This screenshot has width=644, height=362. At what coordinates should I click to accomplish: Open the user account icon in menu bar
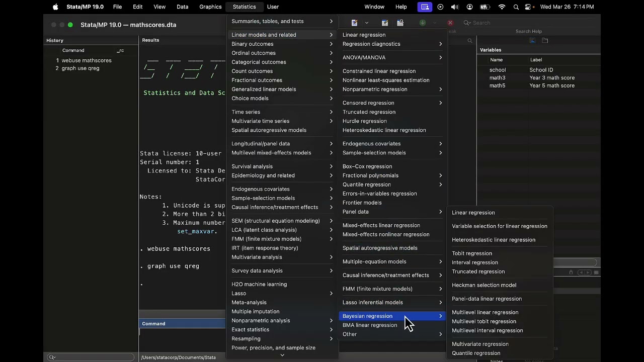[x=469, y=7]
